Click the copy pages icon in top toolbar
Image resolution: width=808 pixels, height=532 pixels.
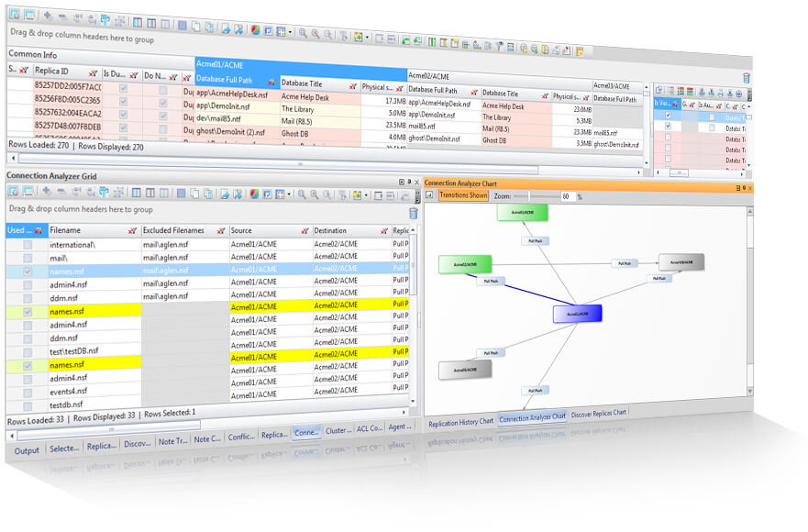pos(196,27)
